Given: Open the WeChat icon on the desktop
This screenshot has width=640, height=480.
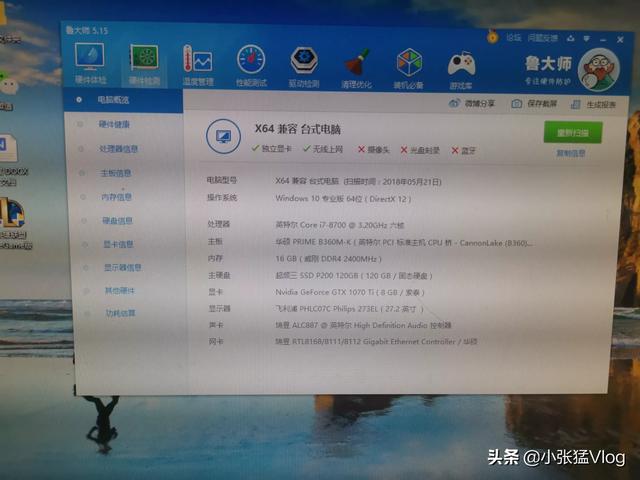Looking at the screenshot, I should tap(9, 84).
